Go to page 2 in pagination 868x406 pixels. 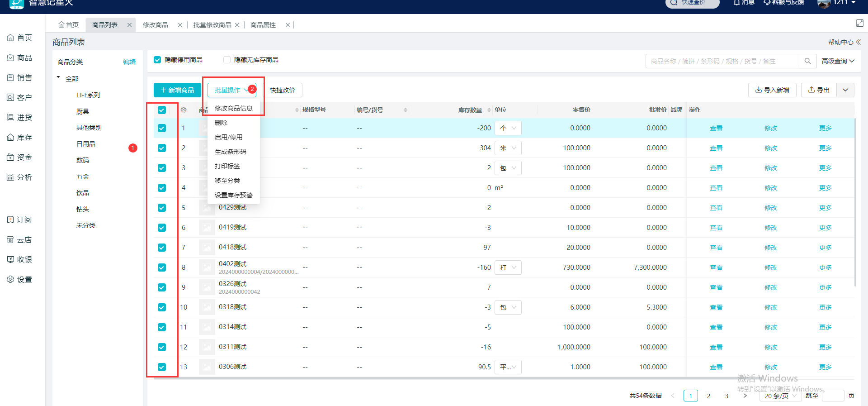[x=708, y=396]
